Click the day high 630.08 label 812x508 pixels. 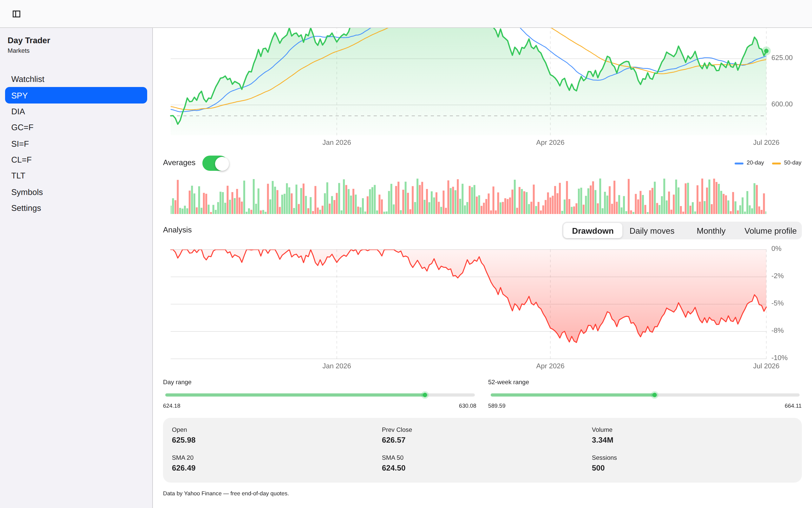click(x=468, y=406)
